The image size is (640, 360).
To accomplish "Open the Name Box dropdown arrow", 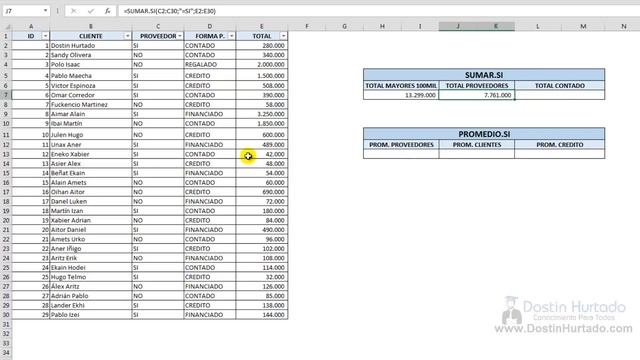I will (45, 11).
